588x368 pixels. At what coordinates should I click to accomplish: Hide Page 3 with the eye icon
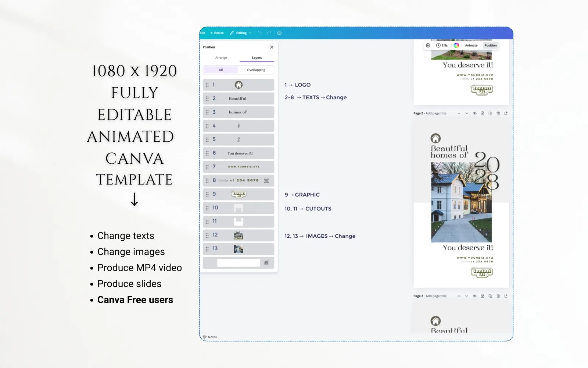point(474,296)
